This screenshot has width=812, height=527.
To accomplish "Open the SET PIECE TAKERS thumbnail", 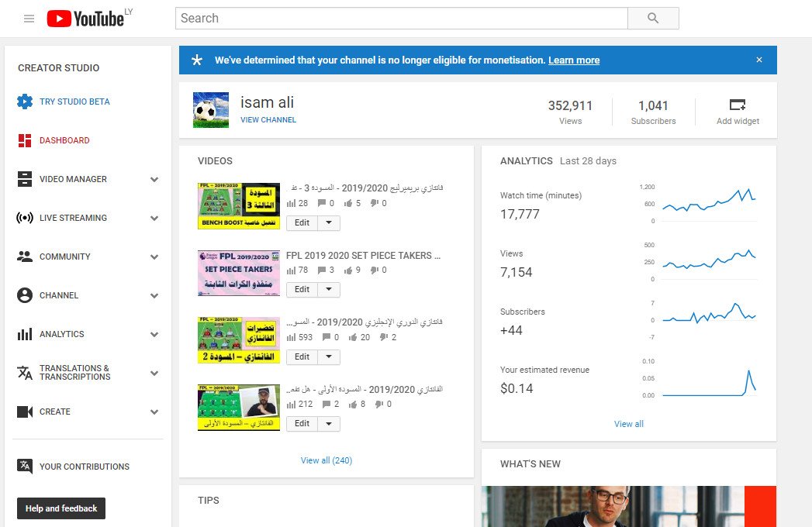I will (x=239, y=273).
